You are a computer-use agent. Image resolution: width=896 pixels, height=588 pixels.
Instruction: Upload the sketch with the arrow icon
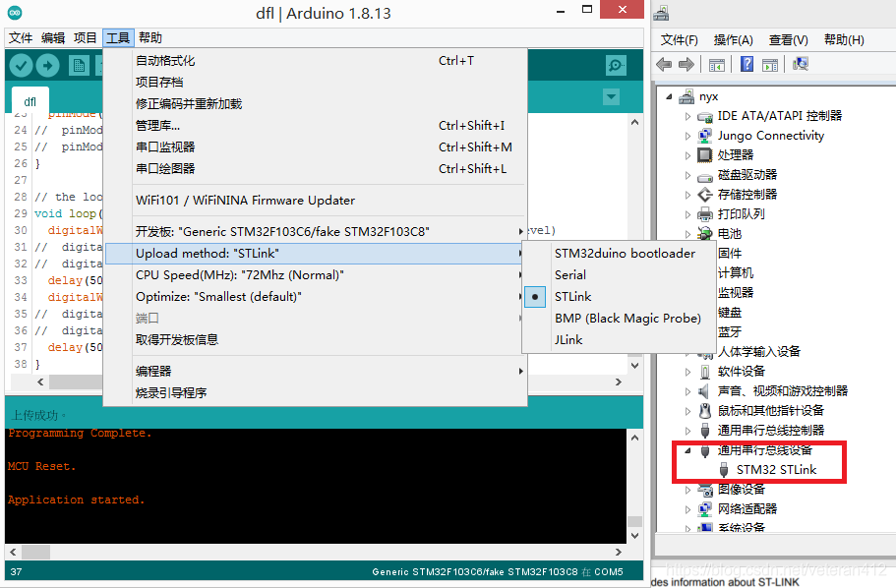click(x=46, y=65)
